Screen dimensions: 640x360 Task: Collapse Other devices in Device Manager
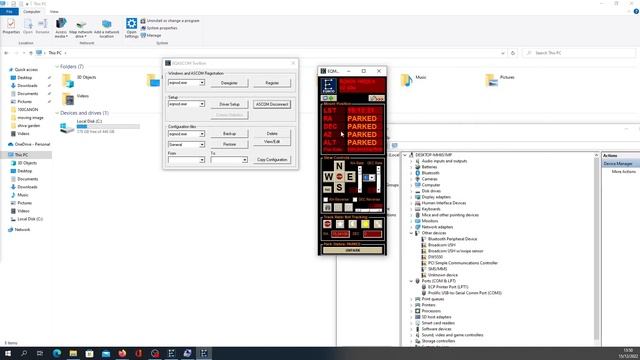411,233
